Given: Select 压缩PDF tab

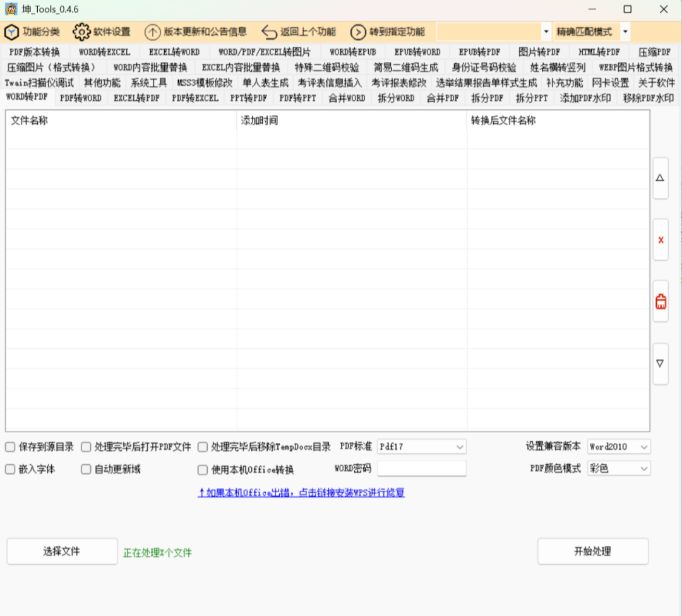Looking at the screenshot, I should click(655, 52).
